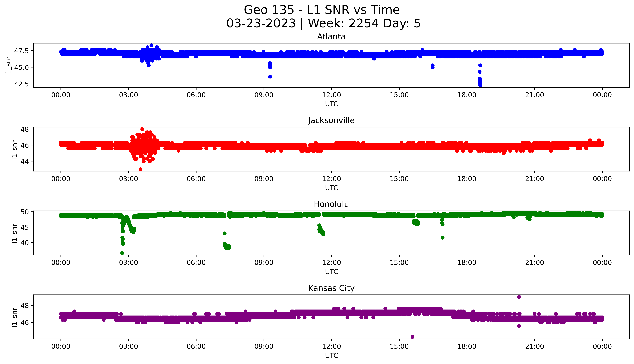Viewport: 634px width, 364px height.
Task: Select the 'Kansas City' subplot title
Action: point(331,288)
